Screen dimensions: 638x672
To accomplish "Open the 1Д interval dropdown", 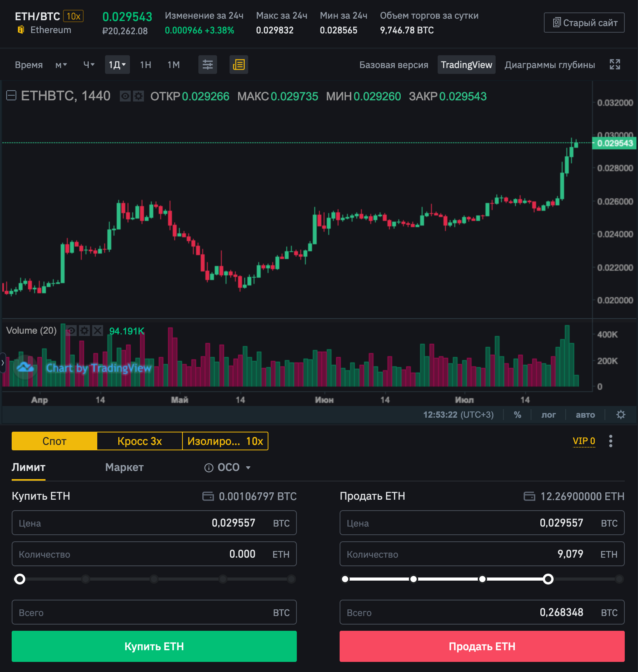I will pos(117,65).
